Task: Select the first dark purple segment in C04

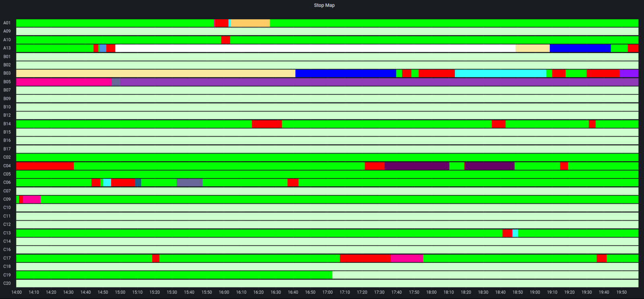Action: click(x=417, y=166)
